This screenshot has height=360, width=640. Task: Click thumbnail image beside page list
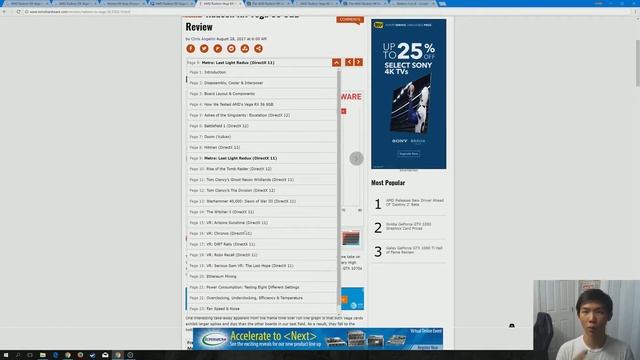(351, 238)
